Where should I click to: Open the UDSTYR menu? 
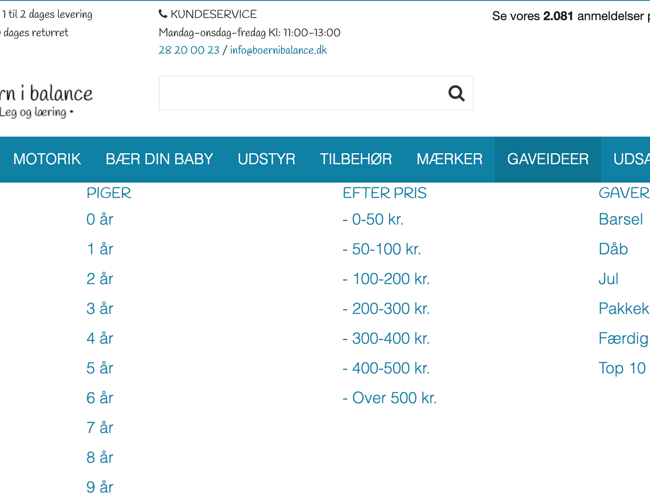(x=267, y=159)
